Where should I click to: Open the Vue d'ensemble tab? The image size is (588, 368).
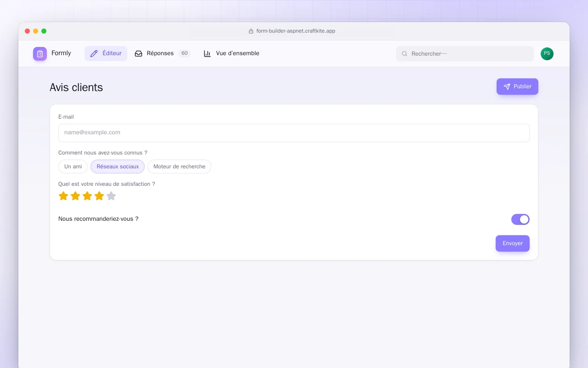point(232,53)
